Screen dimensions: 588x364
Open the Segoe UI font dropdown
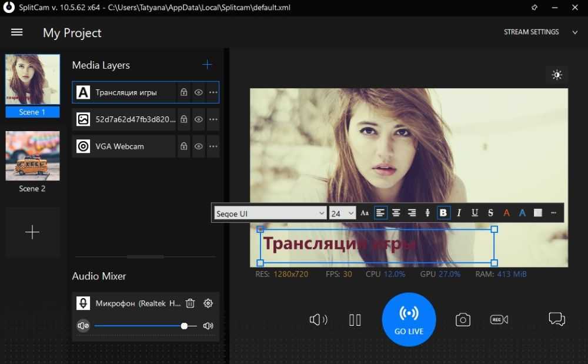click(269, 213)
